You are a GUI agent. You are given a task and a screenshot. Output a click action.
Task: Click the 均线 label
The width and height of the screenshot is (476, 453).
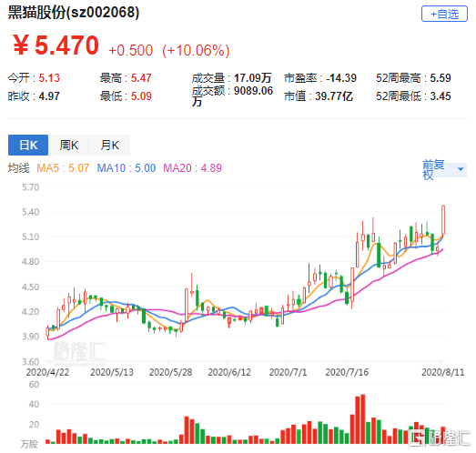tap(19, 167)
